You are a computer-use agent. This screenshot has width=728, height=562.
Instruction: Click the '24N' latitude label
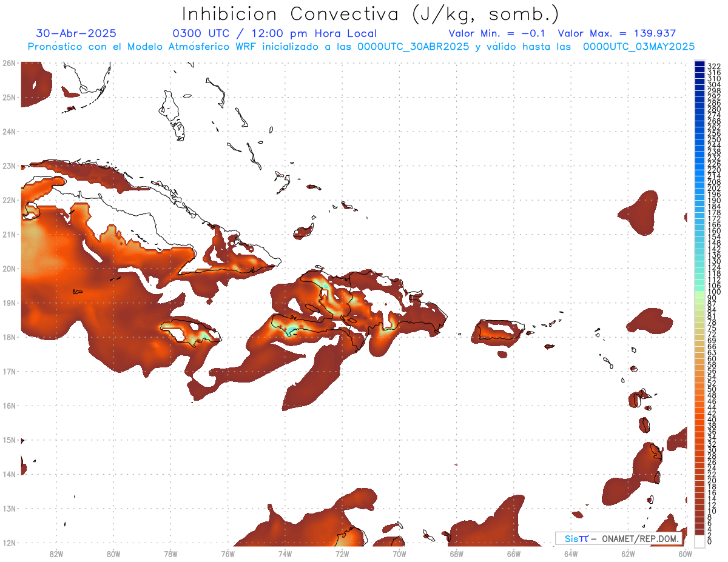[x=9, y=132]
